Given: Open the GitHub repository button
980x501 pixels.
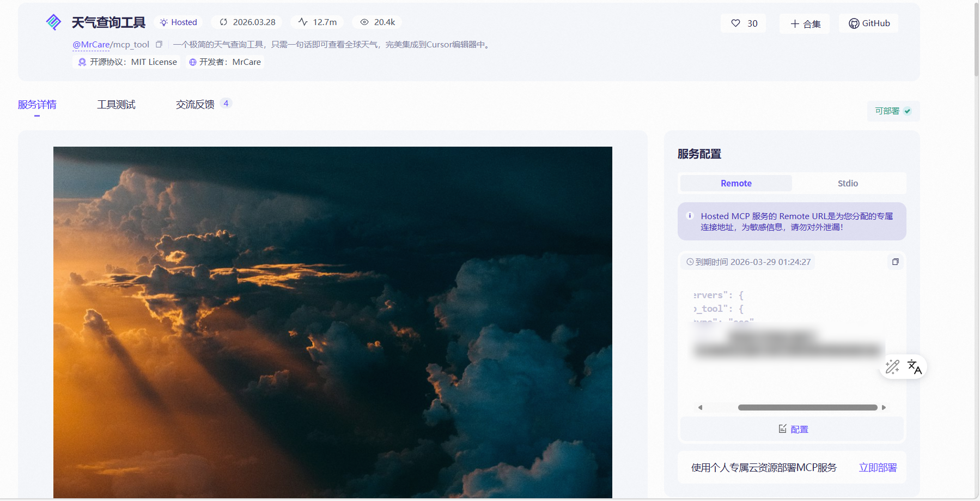Looking at the screenshot, I should pyautogui.click(x=869, y=23).
